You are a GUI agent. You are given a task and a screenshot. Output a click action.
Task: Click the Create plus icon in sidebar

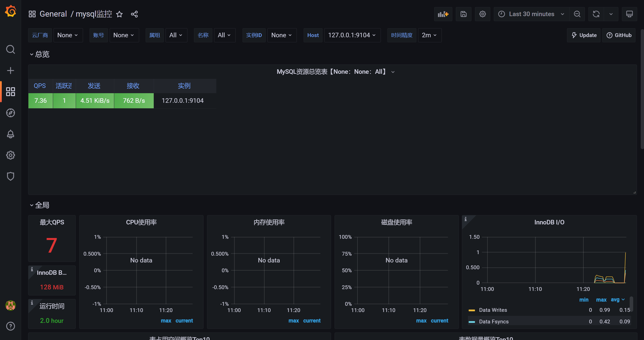click(11, 71)
